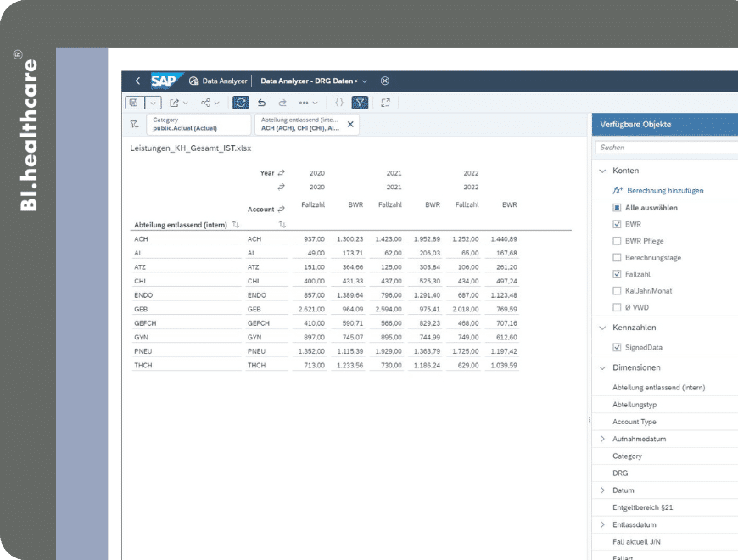
Task: Toggle the Filter funnel toolbar button
Action: click(360, 103)
